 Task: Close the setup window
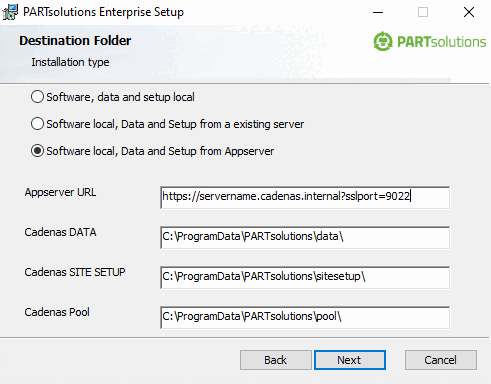pos(469,12)
